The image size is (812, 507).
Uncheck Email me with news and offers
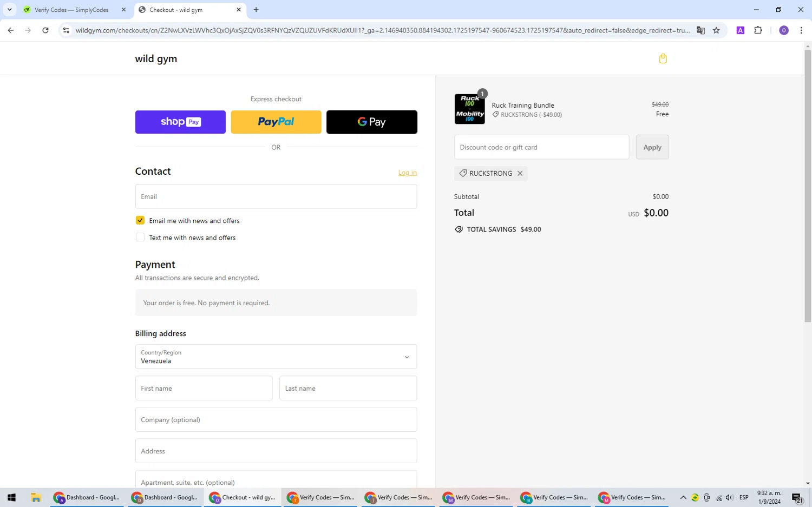click(x=140, y=220)
